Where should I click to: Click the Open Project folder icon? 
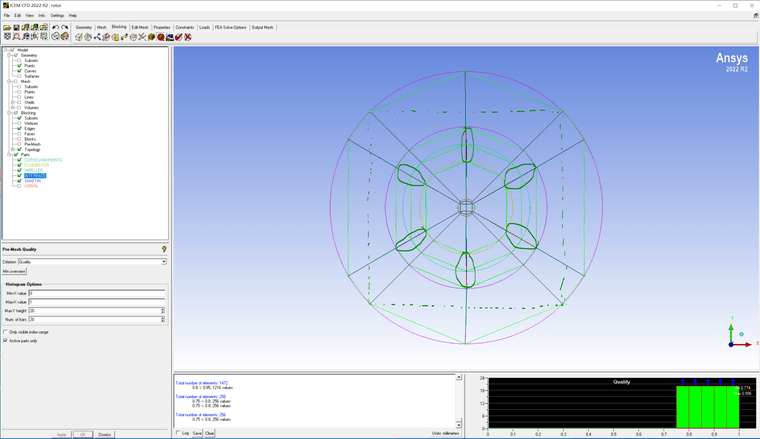coord(7,27)
